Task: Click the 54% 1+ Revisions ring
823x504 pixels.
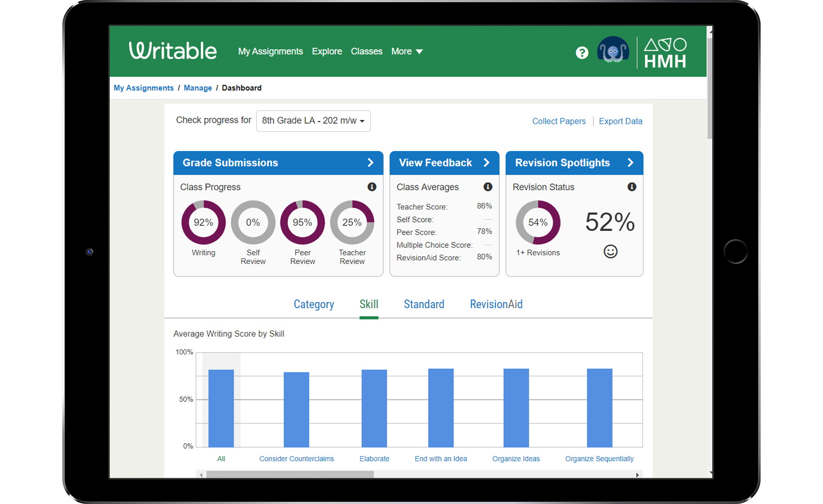Action: (538, 222)
